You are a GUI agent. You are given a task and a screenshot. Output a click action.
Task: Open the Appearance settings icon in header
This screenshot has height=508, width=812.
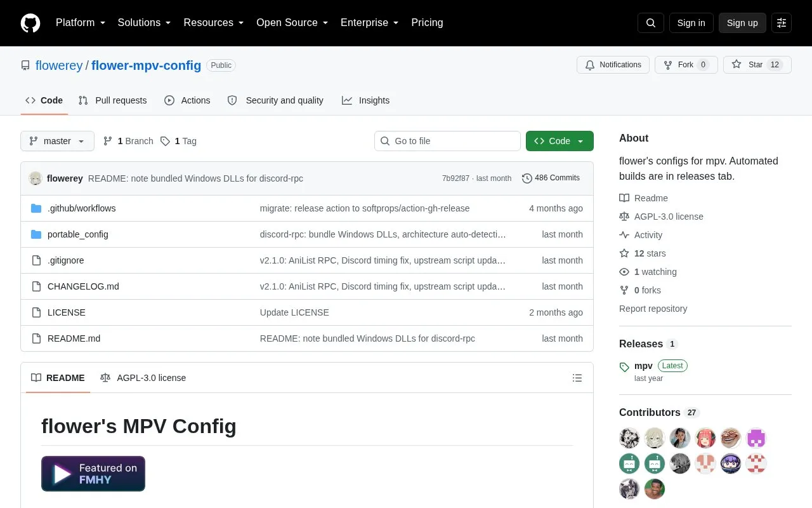click(x=782, y=23)
